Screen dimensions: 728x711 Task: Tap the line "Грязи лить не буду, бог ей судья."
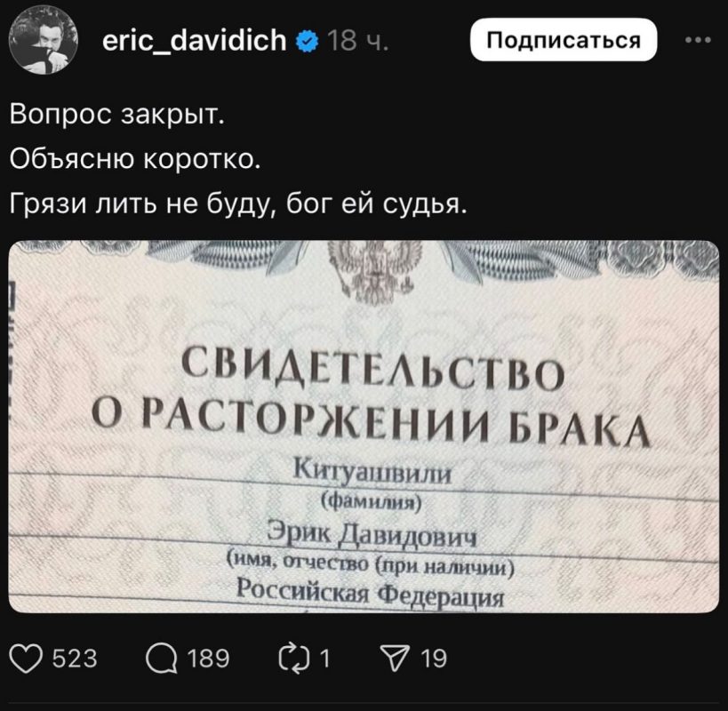[238, 204]
